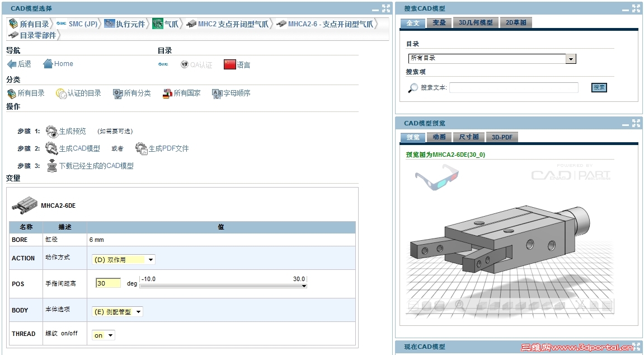644x355 pixels.
Task: Click the SMC catalog logo icon
Action: coord(163,64)
